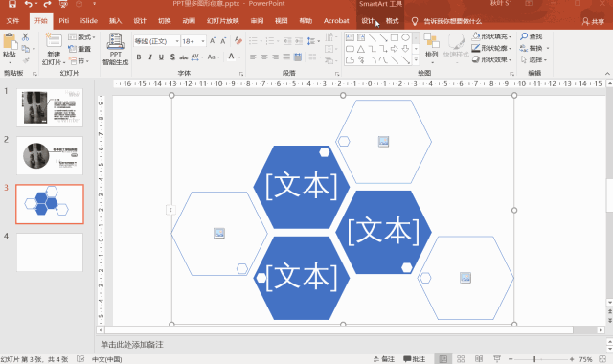Select the rectangle shape in gallery
This screenshot has height=364, width=613.
395,37
